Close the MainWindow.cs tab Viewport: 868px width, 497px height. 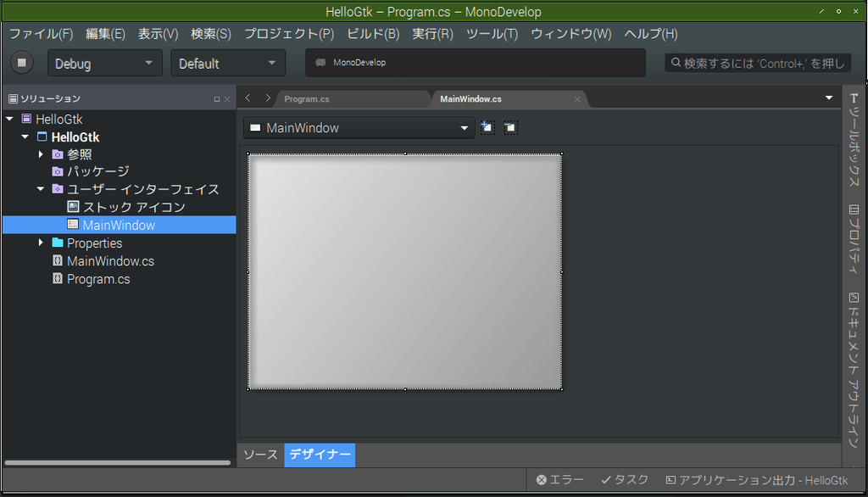tap(577, 99)
